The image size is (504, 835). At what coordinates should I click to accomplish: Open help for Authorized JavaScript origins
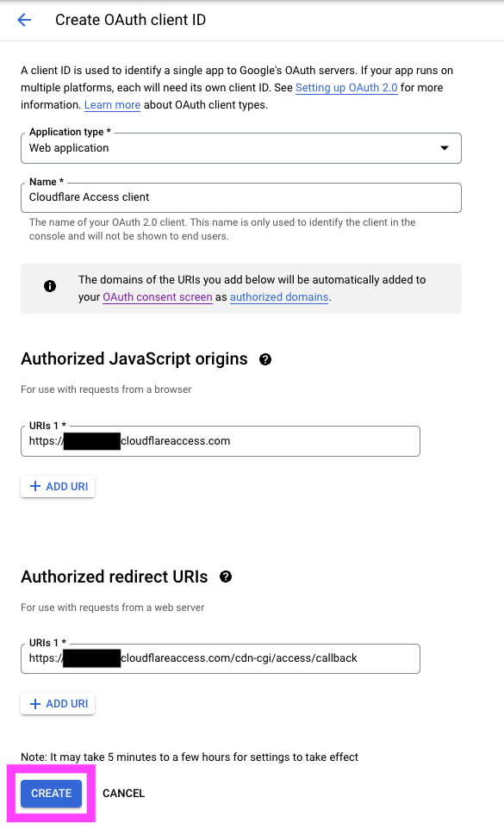[265, 359]
